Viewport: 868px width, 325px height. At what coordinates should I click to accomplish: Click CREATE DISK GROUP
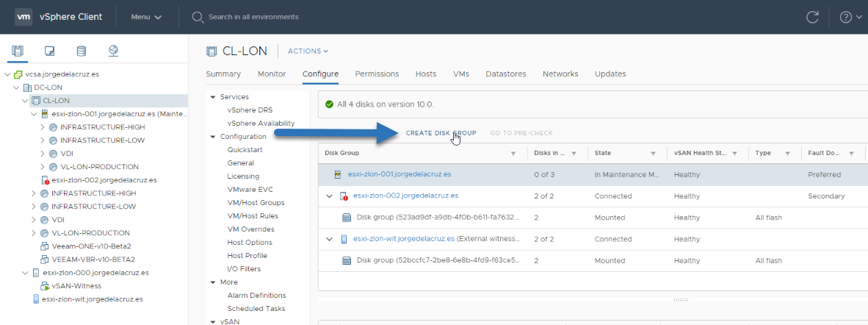coord(441,133)
